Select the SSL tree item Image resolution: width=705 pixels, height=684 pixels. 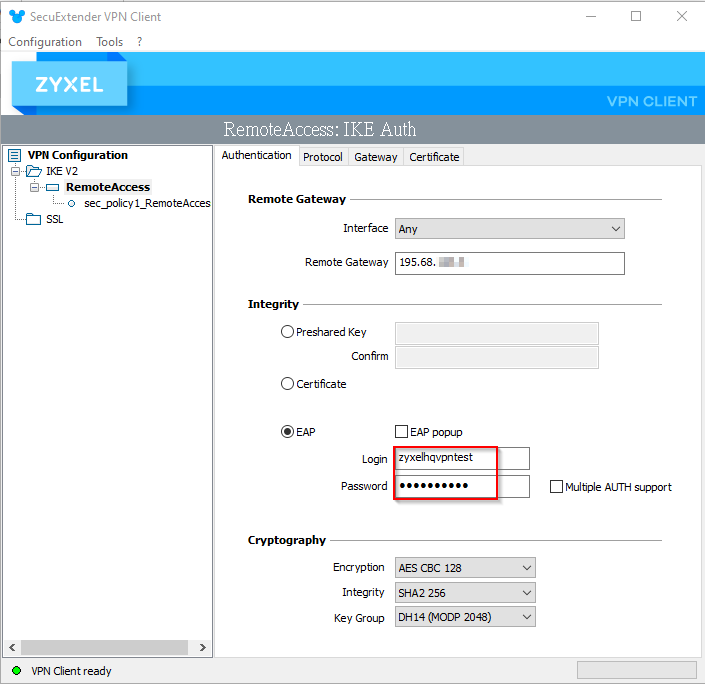pyautogui.click(x=54, y=219)
